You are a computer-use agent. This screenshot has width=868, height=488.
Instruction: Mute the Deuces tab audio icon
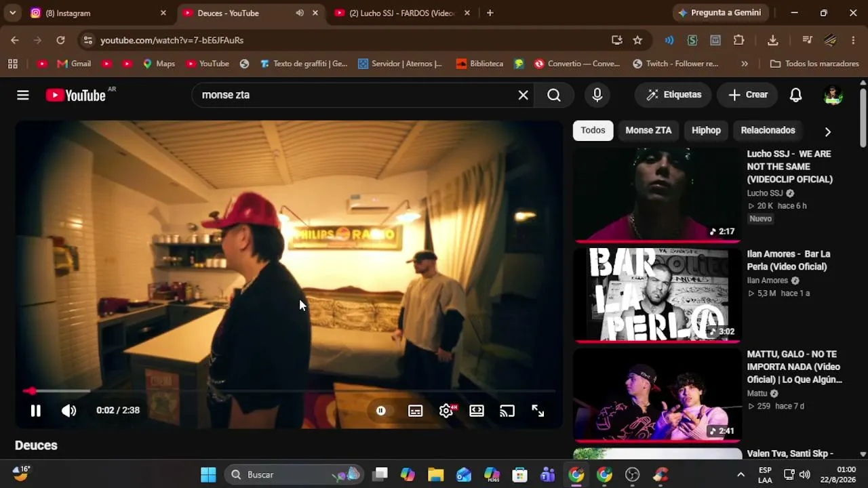pyautogui.click(x=300, y=13)
